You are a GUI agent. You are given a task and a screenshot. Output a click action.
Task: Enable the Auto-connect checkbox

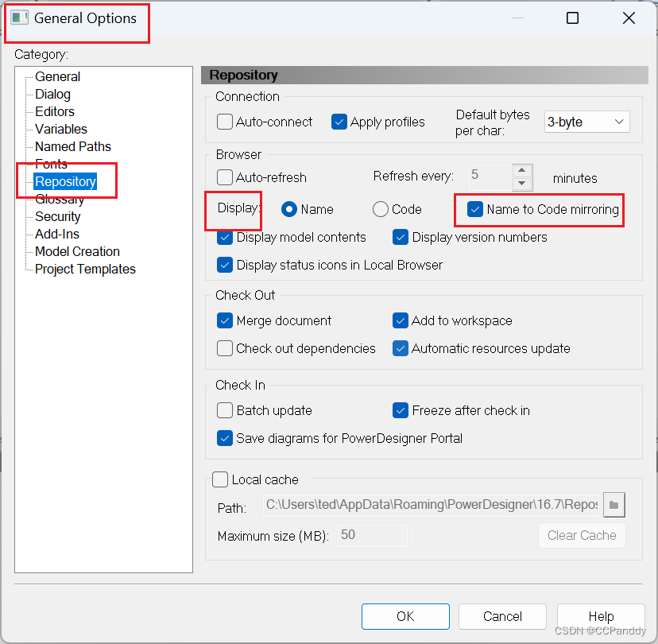[225, 122]
